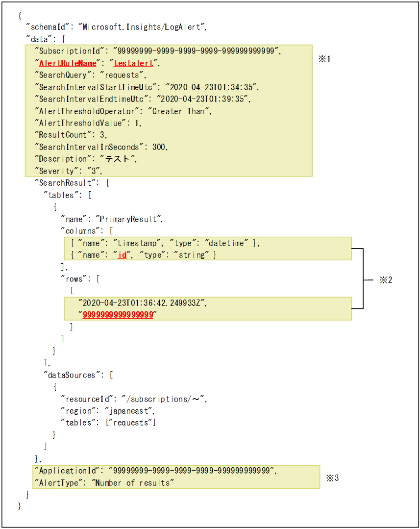Click the "AlertType": "Number of results" line
420x529 pixels.
pos(104,483)
